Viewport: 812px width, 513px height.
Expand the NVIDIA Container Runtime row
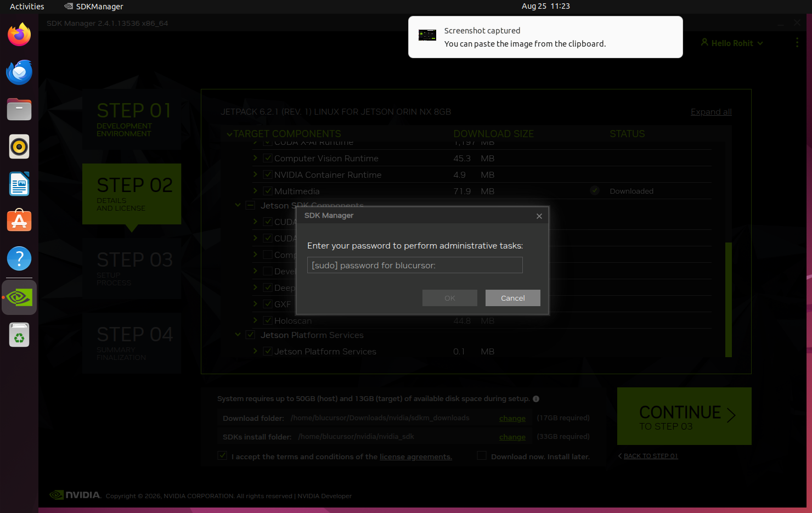255,174
